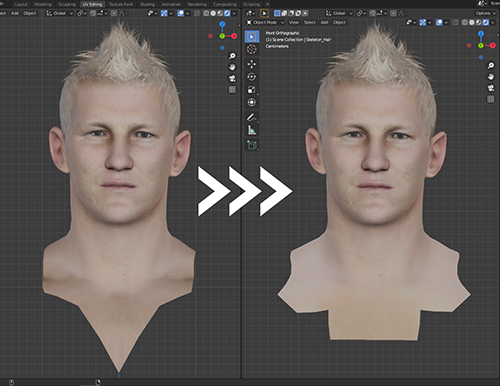Enable material preview shading in the right viewport

tap(479, 22)
